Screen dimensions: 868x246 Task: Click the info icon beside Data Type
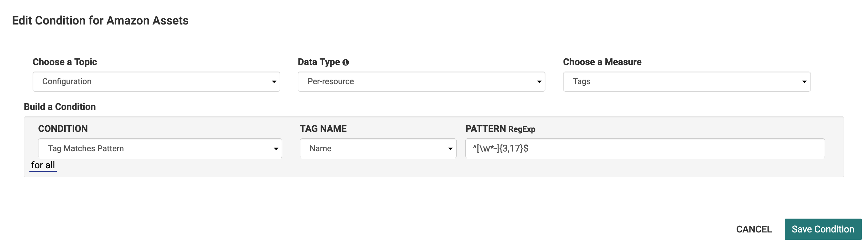(346, 62)
